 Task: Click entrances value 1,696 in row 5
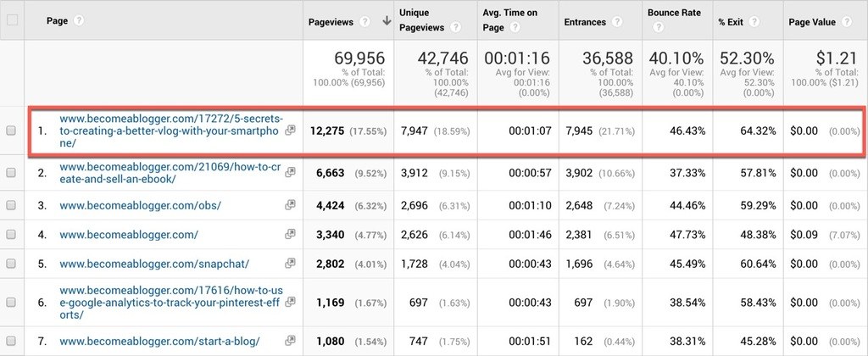578,264
